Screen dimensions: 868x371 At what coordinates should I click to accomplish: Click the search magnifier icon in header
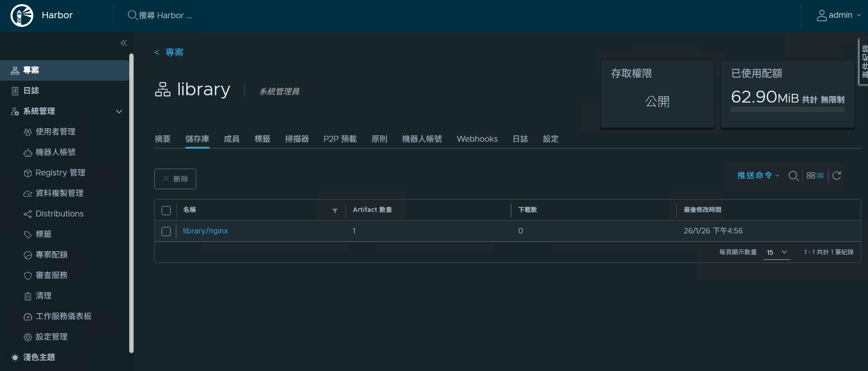click(x=132, y=15)
